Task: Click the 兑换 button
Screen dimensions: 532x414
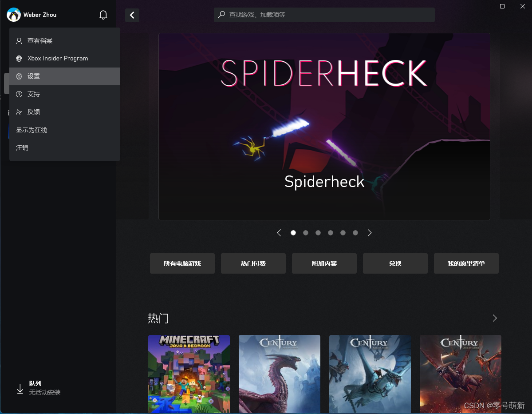Action: click(x=395, y=263)
